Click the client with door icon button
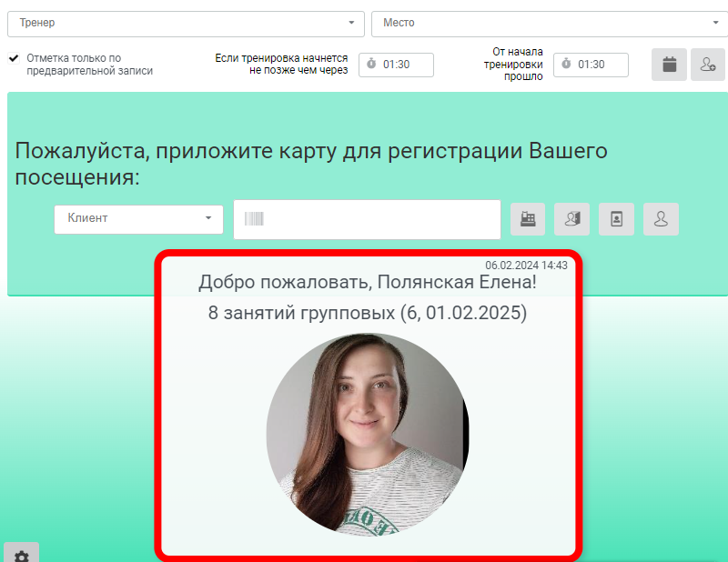 (572, 219)
